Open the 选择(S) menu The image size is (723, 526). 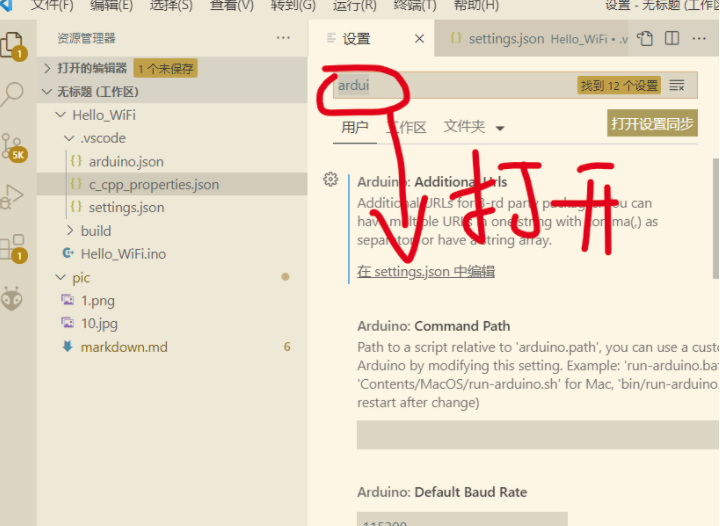click(171, 6)
